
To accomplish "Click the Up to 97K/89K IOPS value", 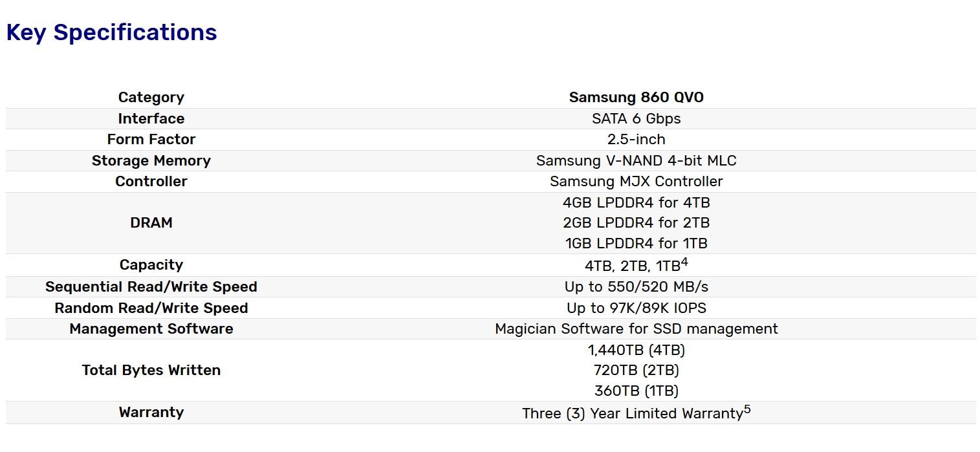I will tap(636, 308).
